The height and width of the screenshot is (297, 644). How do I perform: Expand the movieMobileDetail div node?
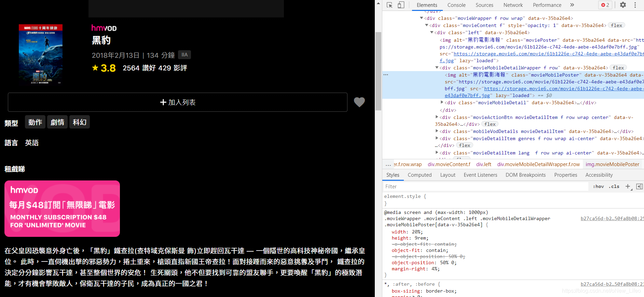click(442, 102)
